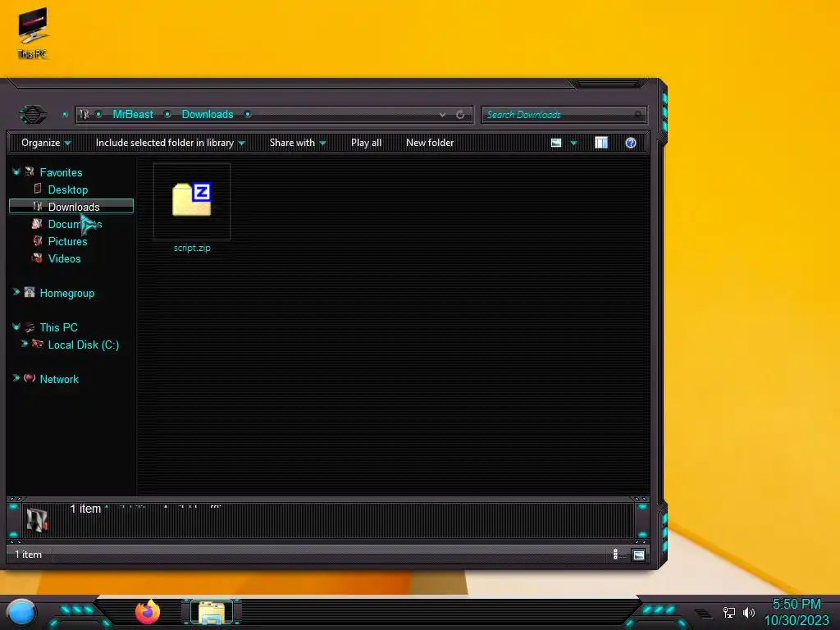
Task: Select Favorites in the navigation pane
Action: [x=61, y=172]
